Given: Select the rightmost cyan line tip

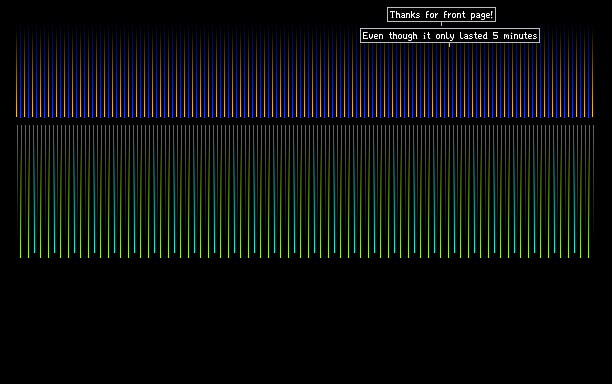Looking at the screenshot, I should click(x=575, y=250).
